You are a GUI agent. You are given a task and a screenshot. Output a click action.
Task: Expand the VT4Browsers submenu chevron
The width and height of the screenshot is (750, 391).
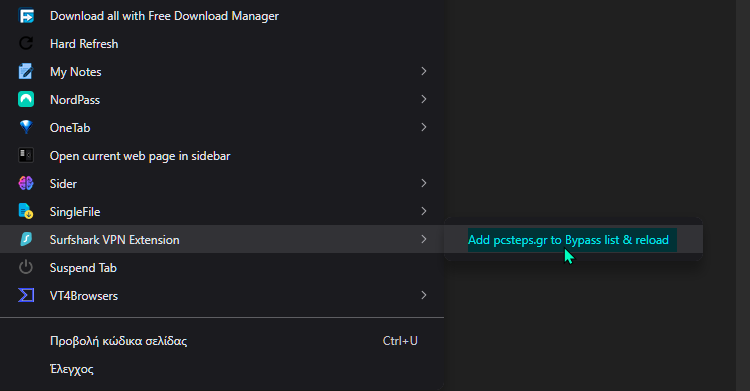click(x=423, y=295)
